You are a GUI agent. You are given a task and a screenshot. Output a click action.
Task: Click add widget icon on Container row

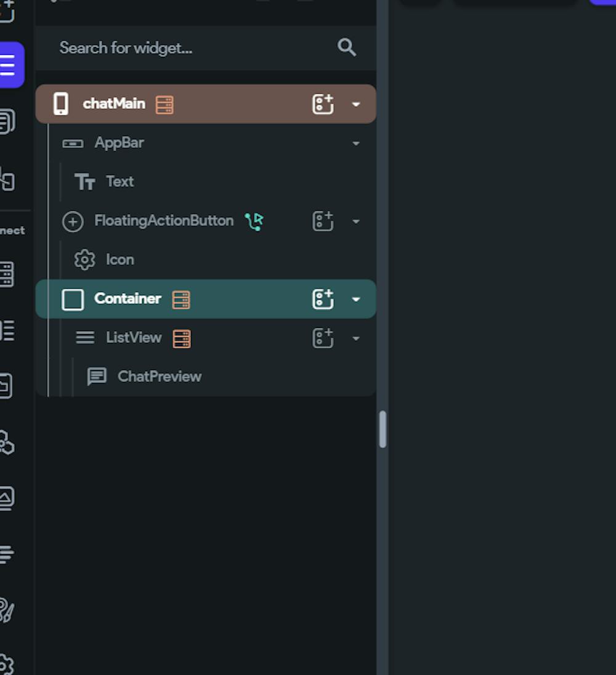click(323, 299)
